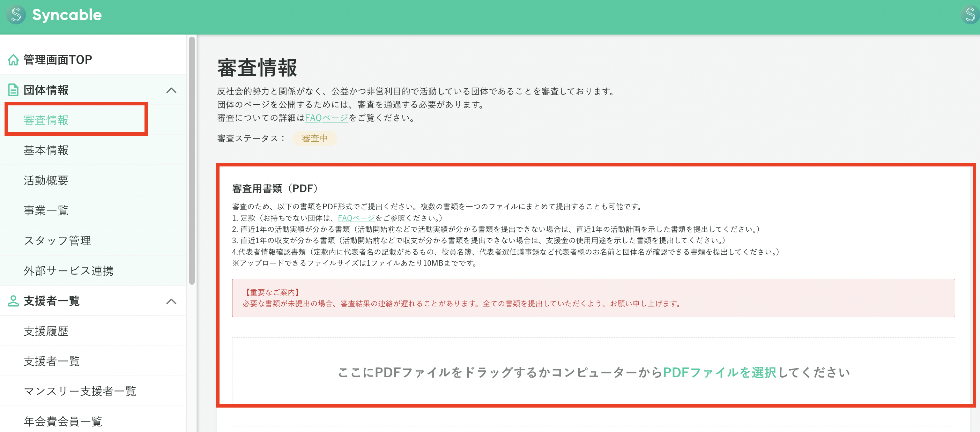Image resolution: width=980 pixels, height=432 pixels.
Task: Click the person icon beside 支援者一覧 section
Action: [13, 301]
